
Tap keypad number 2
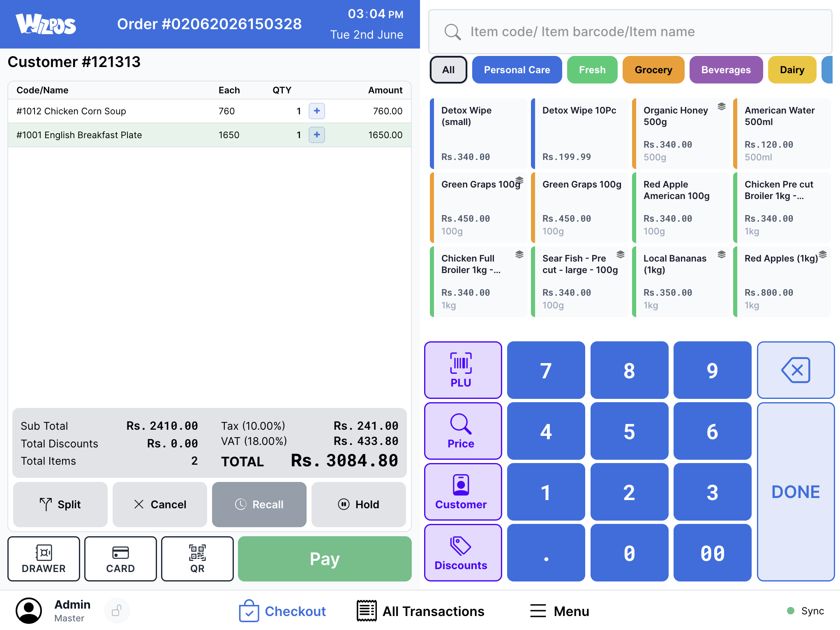pyautogui.click(x=629, y=491)
